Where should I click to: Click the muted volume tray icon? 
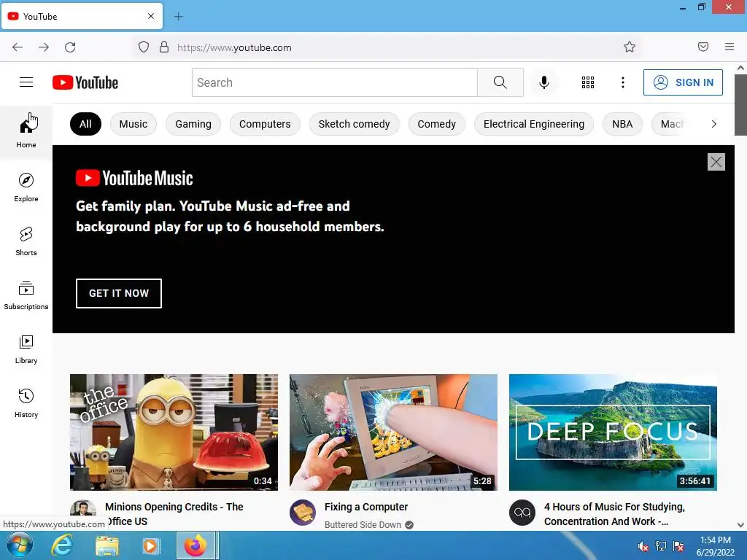[643, 546]
